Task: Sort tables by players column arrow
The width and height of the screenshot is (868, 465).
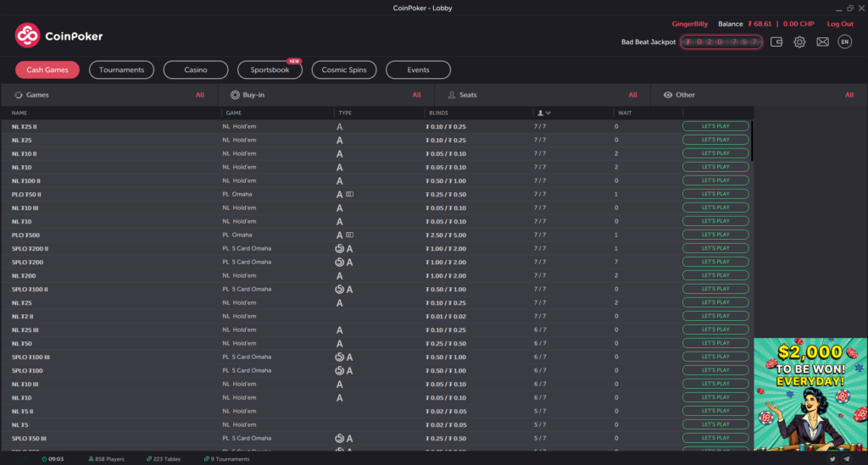Action: [x=548, y=113]
